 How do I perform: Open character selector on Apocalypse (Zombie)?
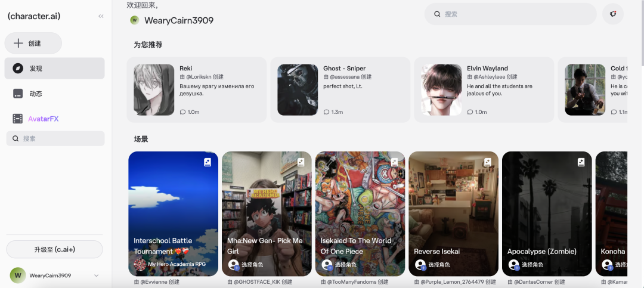coord(532,265)
